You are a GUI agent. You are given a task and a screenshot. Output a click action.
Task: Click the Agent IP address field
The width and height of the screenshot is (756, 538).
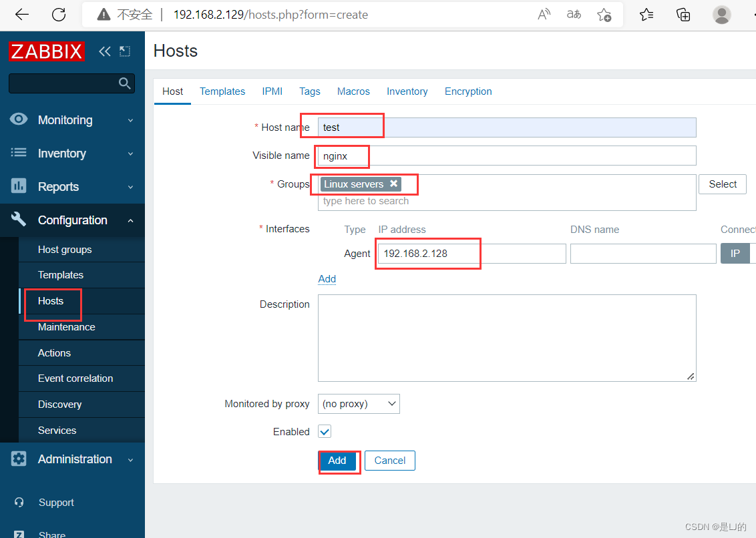point(471,254)
